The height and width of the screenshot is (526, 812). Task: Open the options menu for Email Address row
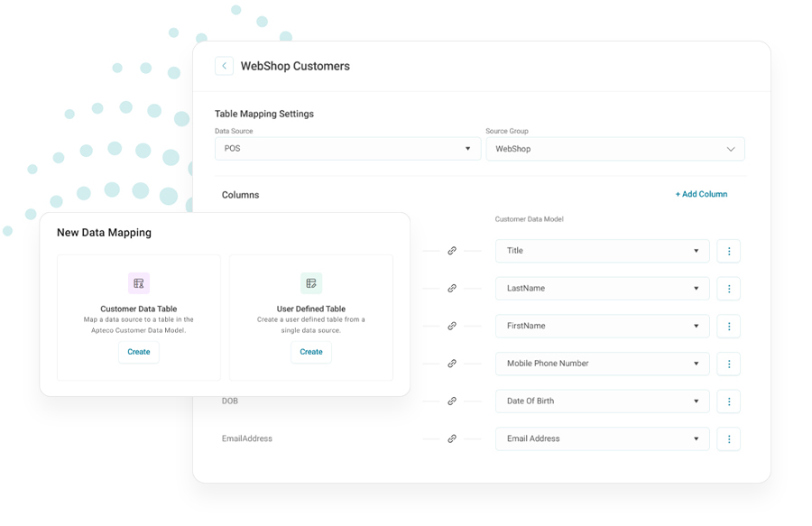coord(728,439)
